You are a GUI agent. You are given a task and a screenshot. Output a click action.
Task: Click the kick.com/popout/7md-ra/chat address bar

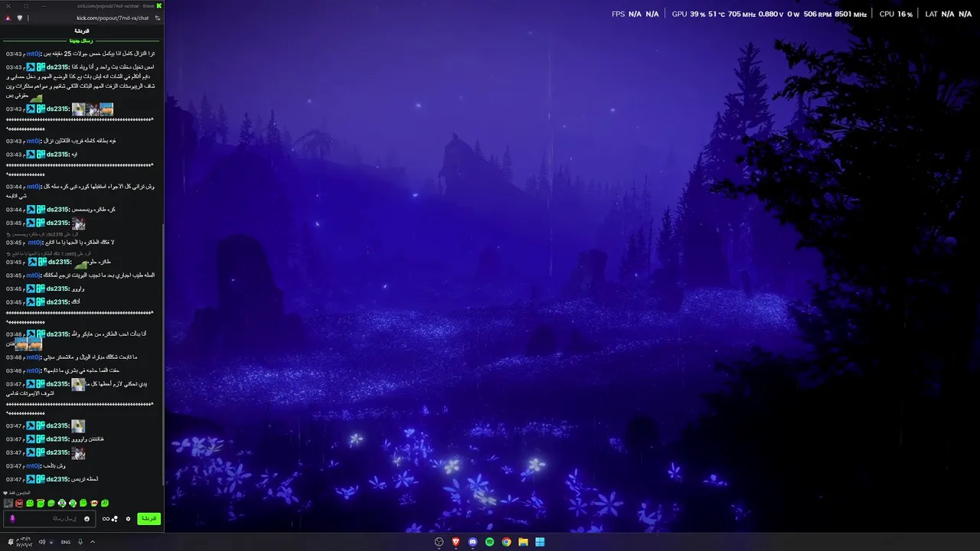pos(113,18)
